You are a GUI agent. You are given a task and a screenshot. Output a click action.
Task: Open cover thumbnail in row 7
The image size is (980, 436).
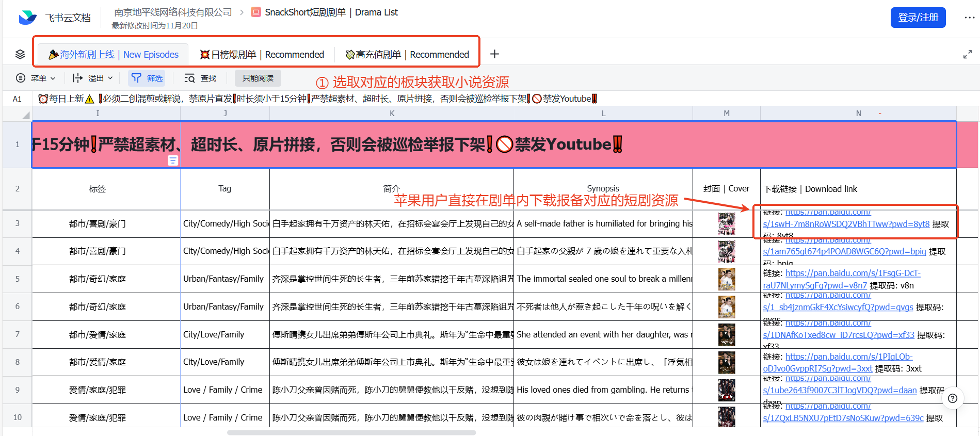click(727, 335)
